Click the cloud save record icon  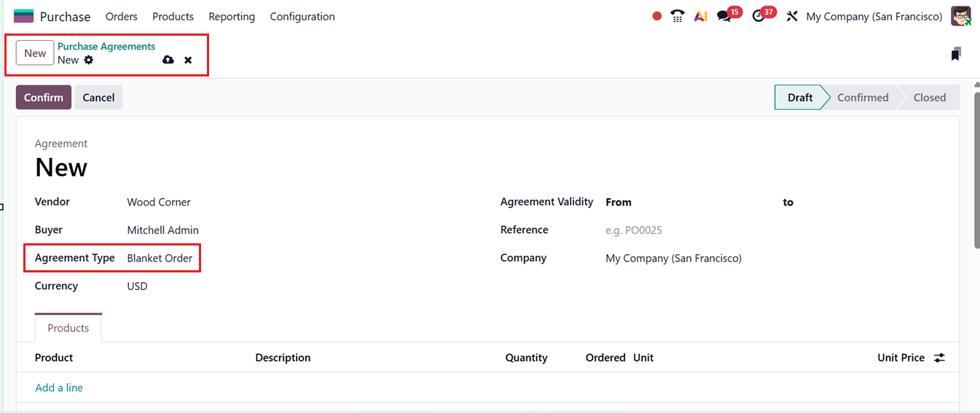(168, 60)
